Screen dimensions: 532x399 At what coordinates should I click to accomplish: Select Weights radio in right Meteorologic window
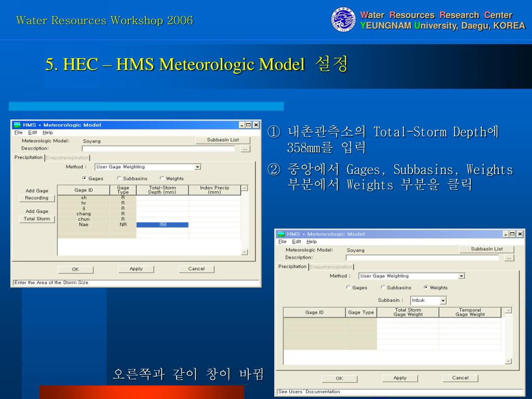426,287
